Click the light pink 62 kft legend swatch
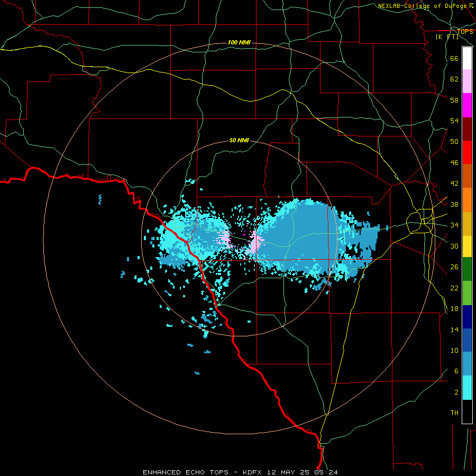Image resolution: width=476 pixels, height=476 pixels. [x=467, y=81]
